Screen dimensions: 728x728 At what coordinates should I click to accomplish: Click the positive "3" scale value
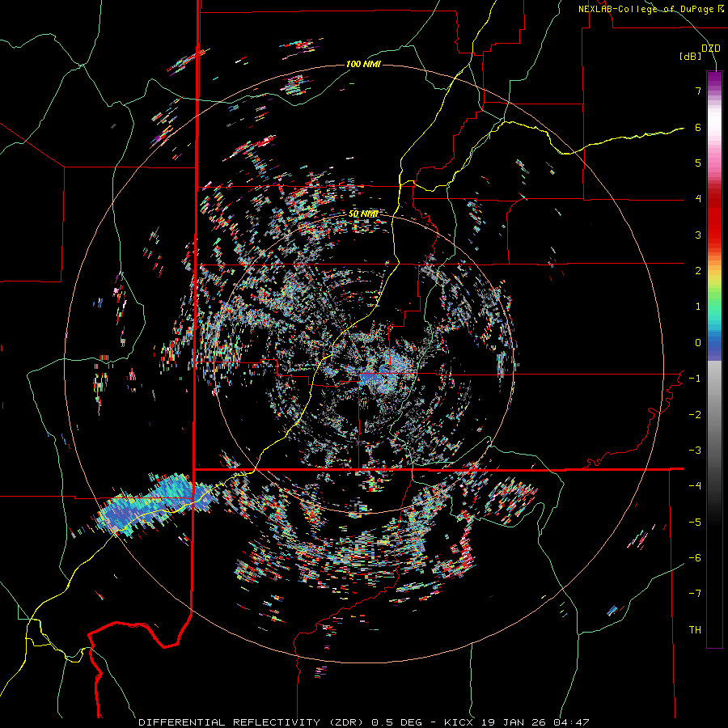tap(698, 235)
